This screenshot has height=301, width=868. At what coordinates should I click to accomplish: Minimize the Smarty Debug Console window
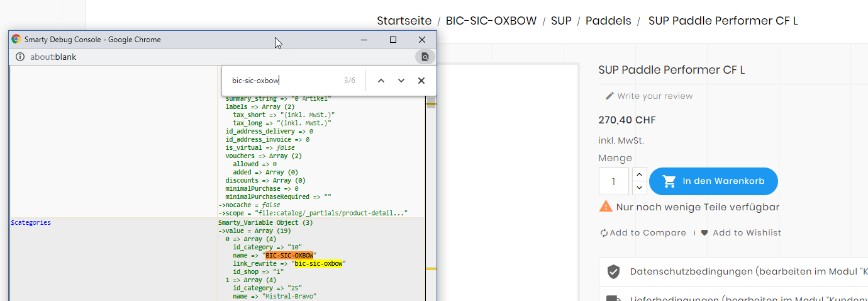[364, 40]
